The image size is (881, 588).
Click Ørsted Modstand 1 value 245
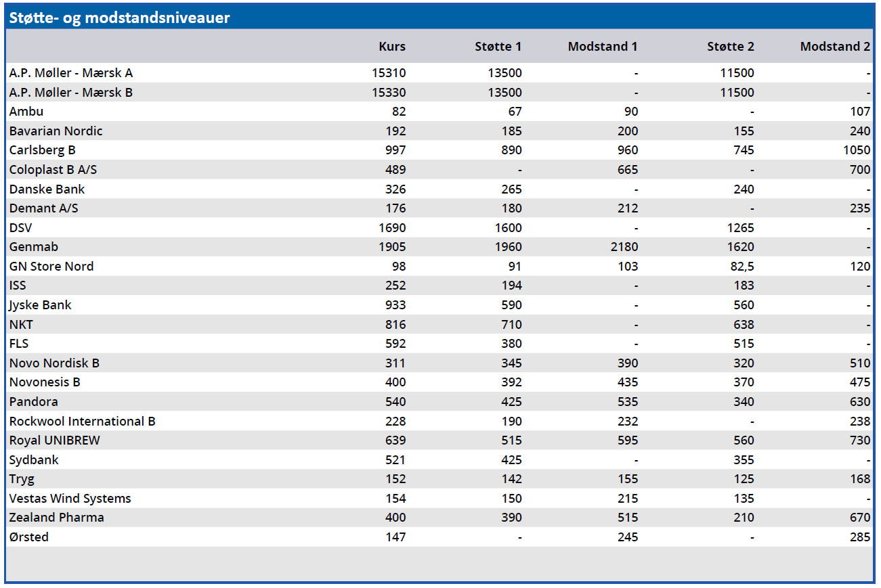click(627, 537)
